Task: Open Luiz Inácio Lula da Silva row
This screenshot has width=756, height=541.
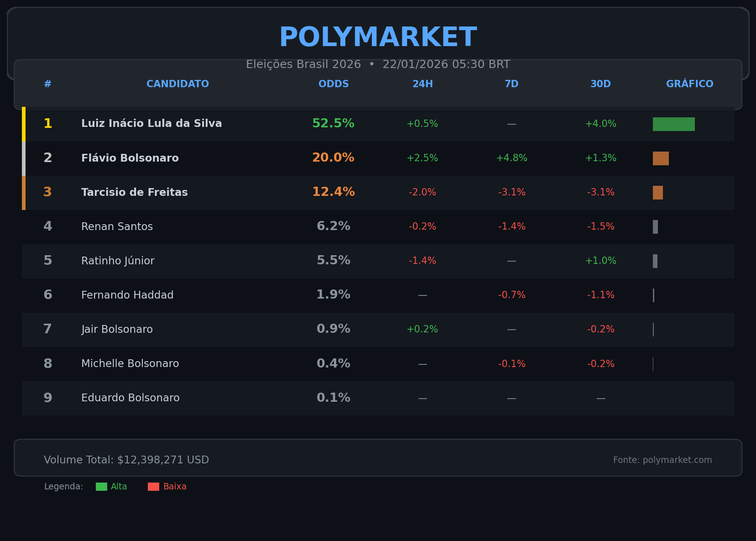Action: 151,124
